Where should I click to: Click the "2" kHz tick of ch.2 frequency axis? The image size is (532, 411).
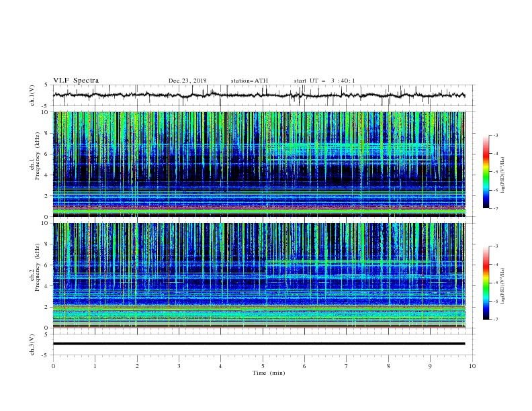coord(47,307)
